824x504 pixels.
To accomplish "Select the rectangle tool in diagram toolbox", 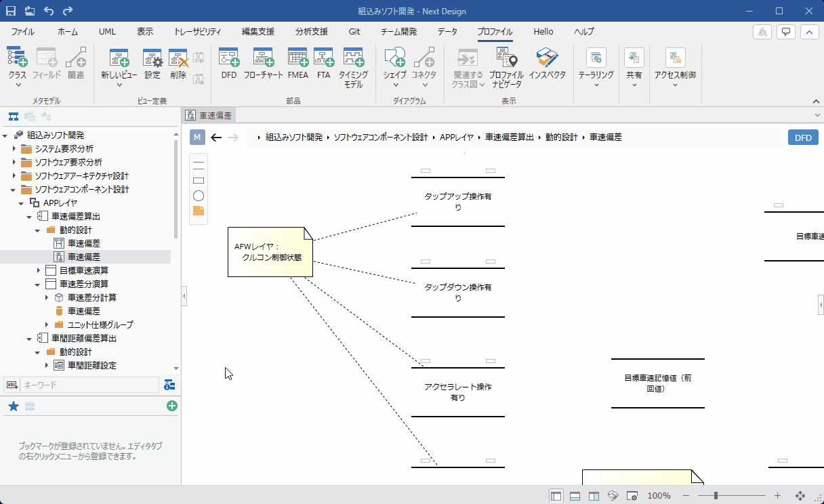I will click(x=199, y=180).
